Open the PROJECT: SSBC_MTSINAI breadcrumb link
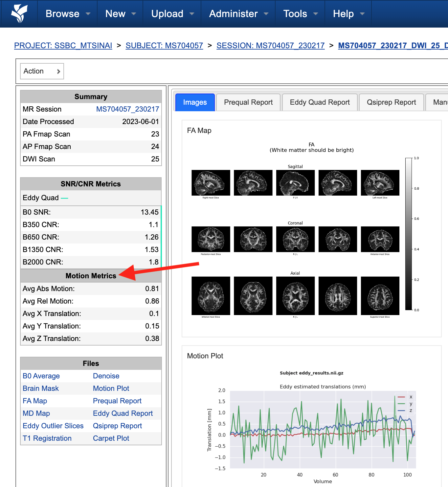This screenshot has height=487, width=448. [x=63, y=46]
